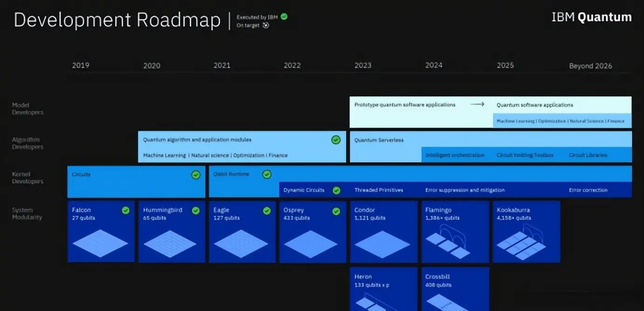Click the Algorithm Developers row label
Viewport: 644px width, 311px height.
[27, 143]
